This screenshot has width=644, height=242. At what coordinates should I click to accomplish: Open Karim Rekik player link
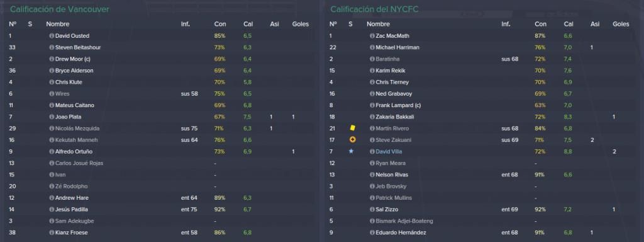[390, 71]
